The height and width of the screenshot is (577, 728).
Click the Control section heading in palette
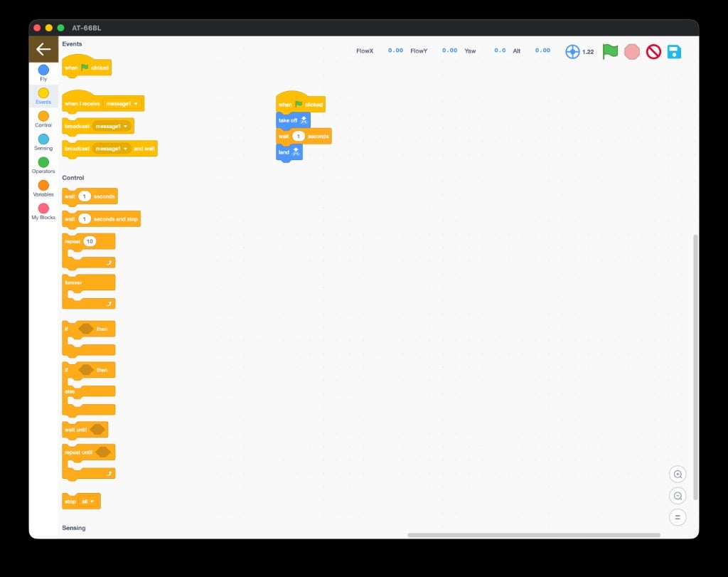(73, 177)
